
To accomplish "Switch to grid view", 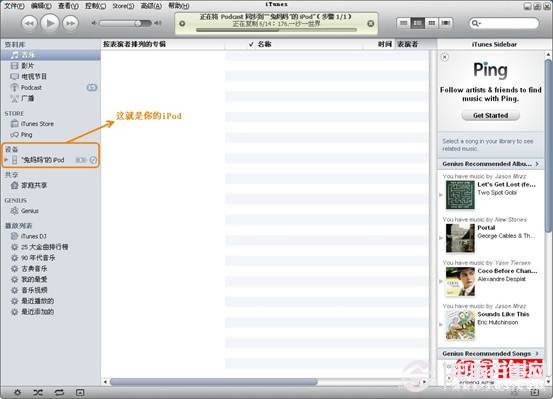I will coord(431,23).
